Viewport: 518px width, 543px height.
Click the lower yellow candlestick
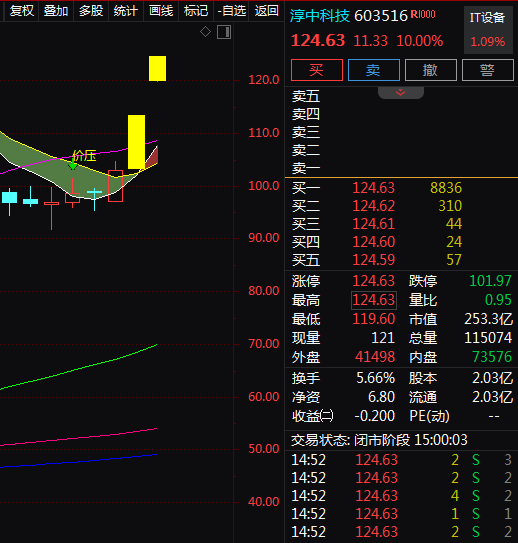tap(136, 142)
